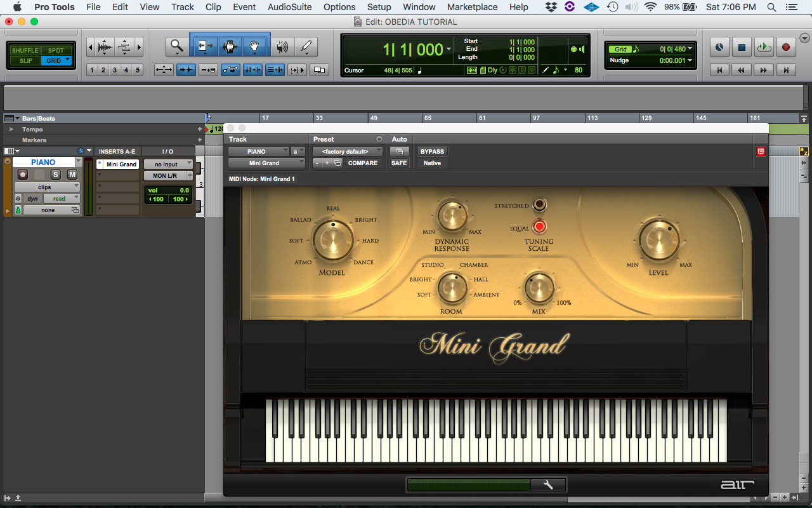Select the Scrubber speaker tool

point(282,46)
